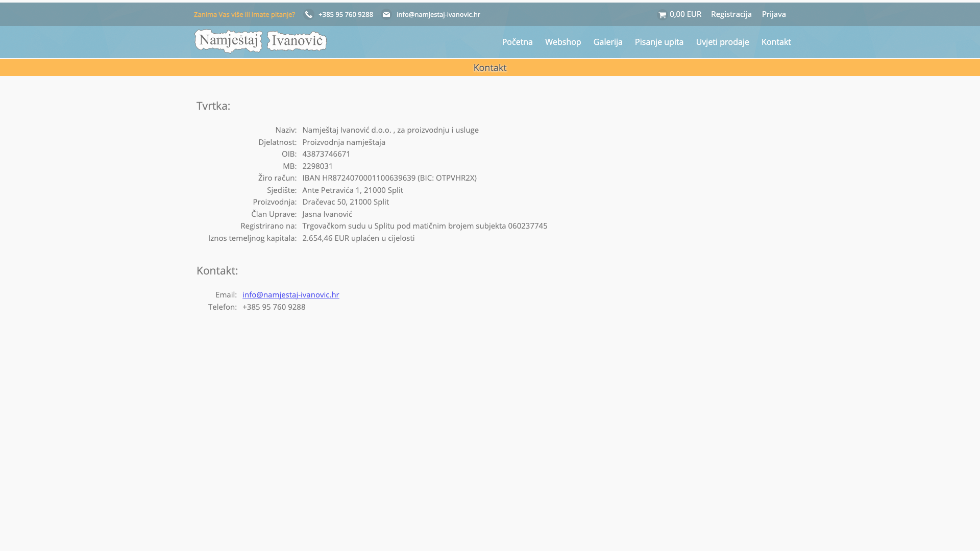This screenshot has height=551, width=980.
Task: Click the 0,00 EUR cart total
Action: [x=685, y=14]
